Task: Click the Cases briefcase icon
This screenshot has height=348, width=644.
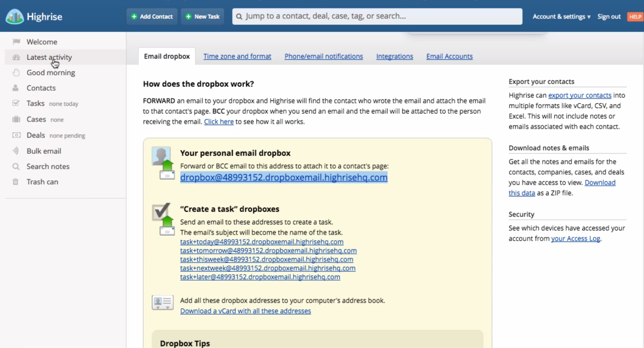Action: 16,119
